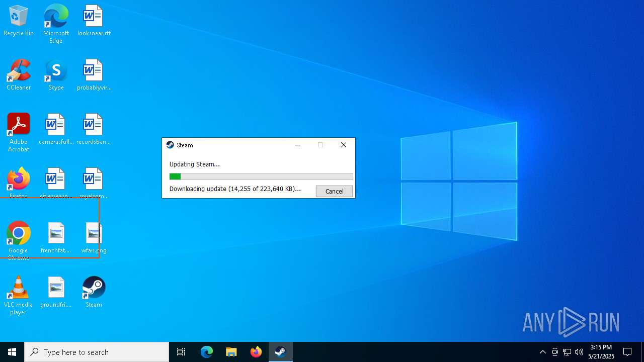Launch Edge from the taskbar
The image size is (644, 362).
point(207,352)
